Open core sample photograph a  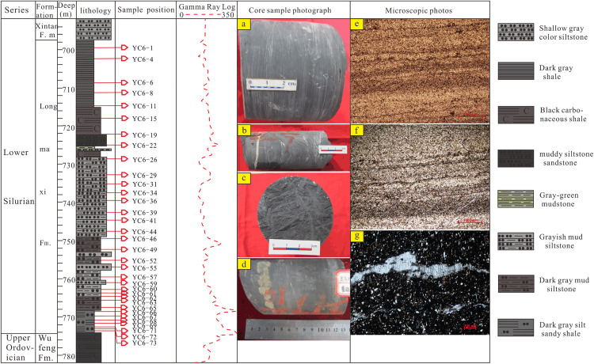[293, 70]
